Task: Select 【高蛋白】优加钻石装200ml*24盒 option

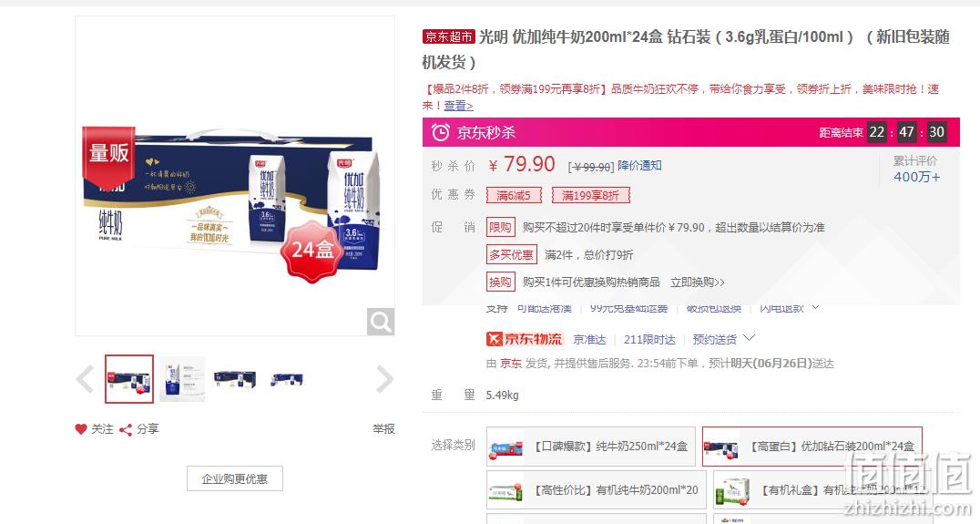Action: click(812, 447)
